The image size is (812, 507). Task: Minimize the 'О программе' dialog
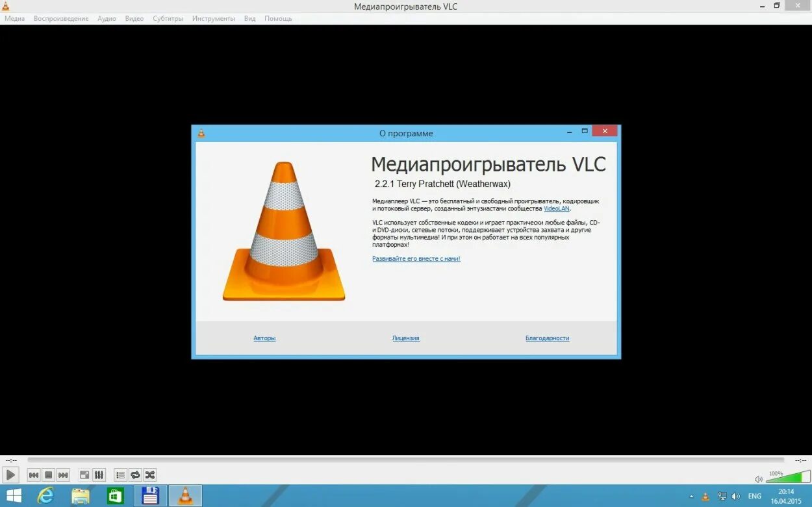[x=569, y=131]
